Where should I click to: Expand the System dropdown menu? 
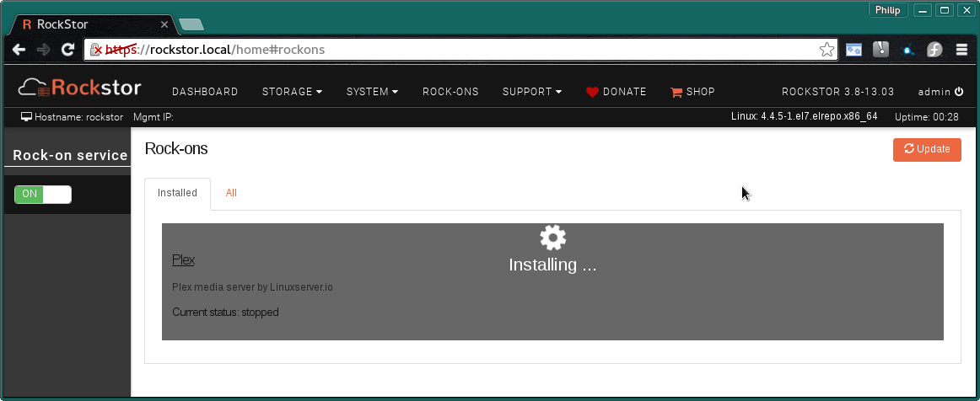372,92
